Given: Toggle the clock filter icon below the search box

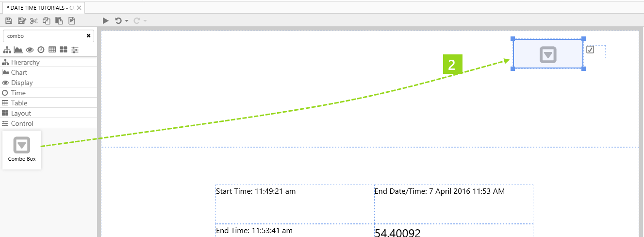Looking at the screenshot, I should [x=41, y=50].
